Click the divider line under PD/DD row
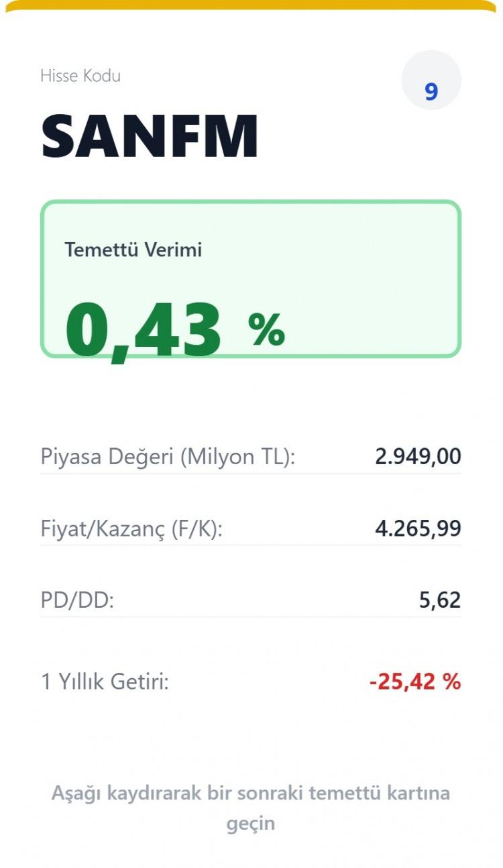The width and height of the screenshot is (503, 868). (x=251, y=616)
